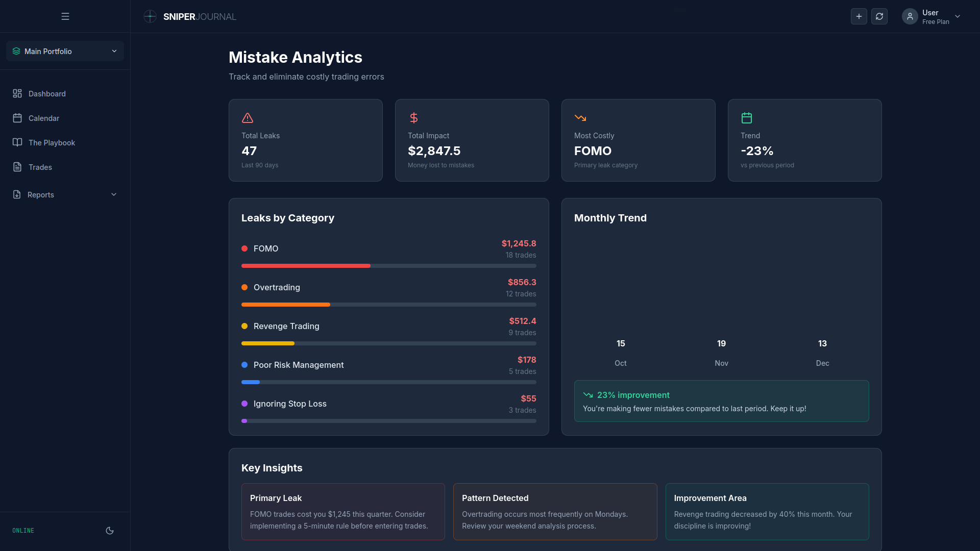Click the Trend calendar icon
The image size is (980, 551).
747,118
